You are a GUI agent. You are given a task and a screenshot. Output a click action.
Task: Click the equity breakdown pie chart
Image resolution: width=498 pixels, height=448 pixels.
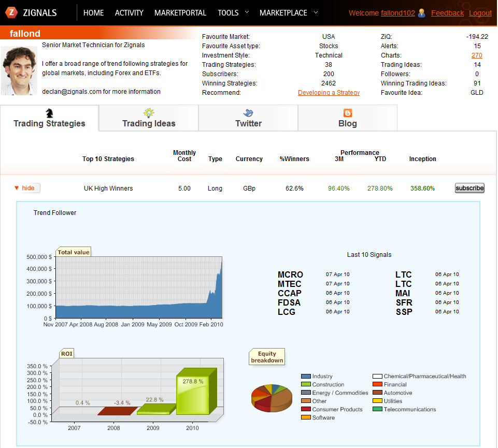(272, 398)
